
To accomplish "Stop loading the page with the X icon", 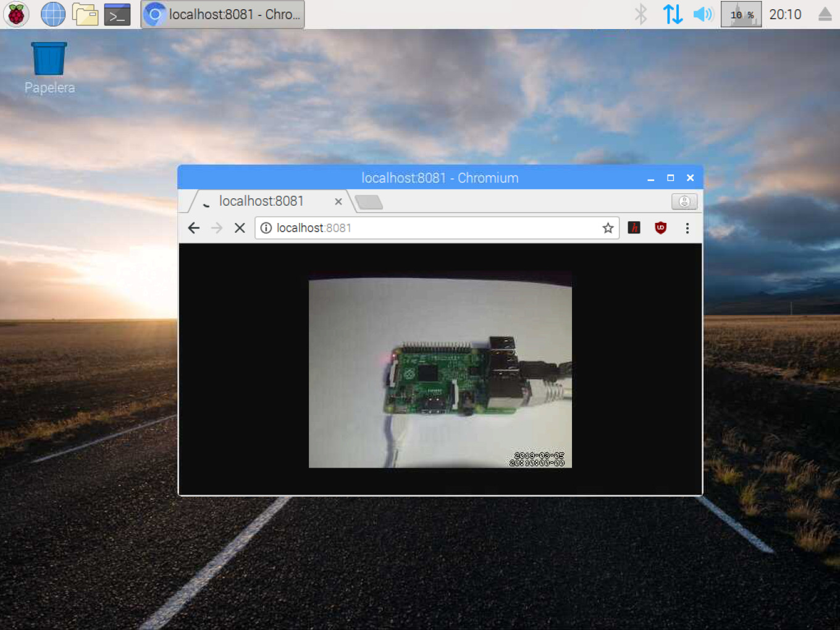I will [240, 228].
